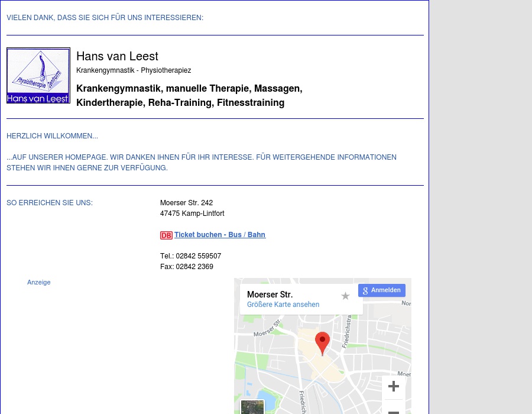Click the 'Anzeige' ad label

pos(39,283)
